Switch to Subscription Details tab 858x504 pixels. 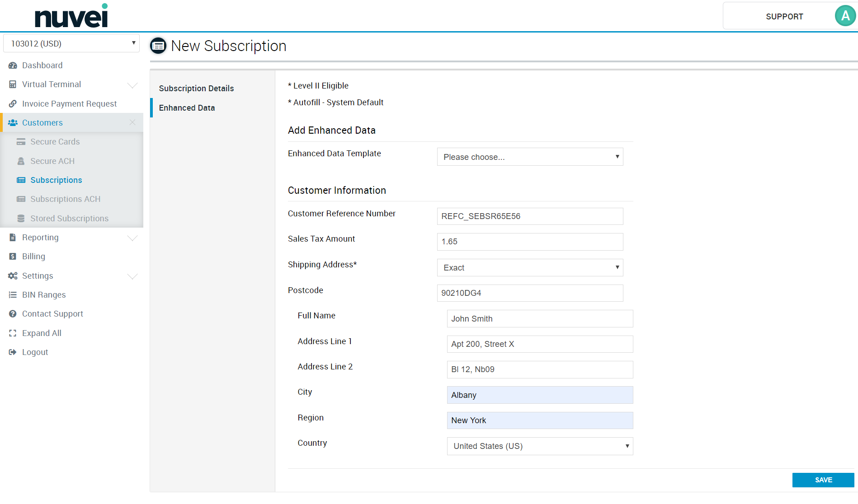196,89
